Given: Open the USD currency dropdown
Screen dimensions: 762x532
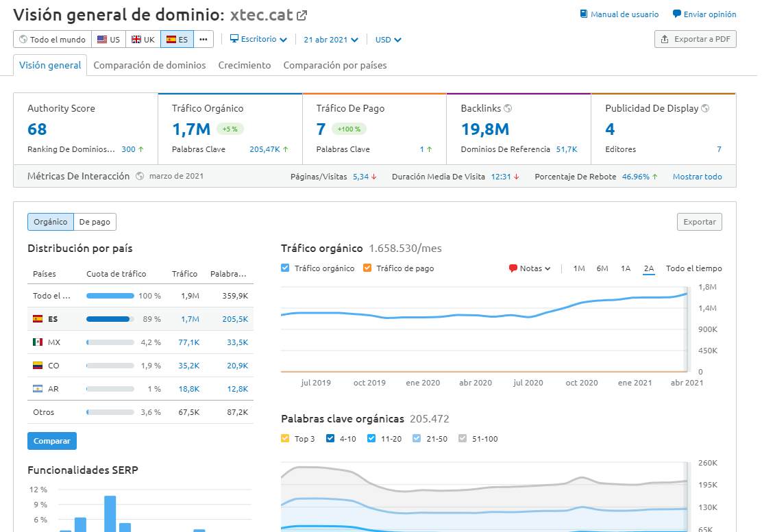Looking at the screenshot, I should point(388,40).
